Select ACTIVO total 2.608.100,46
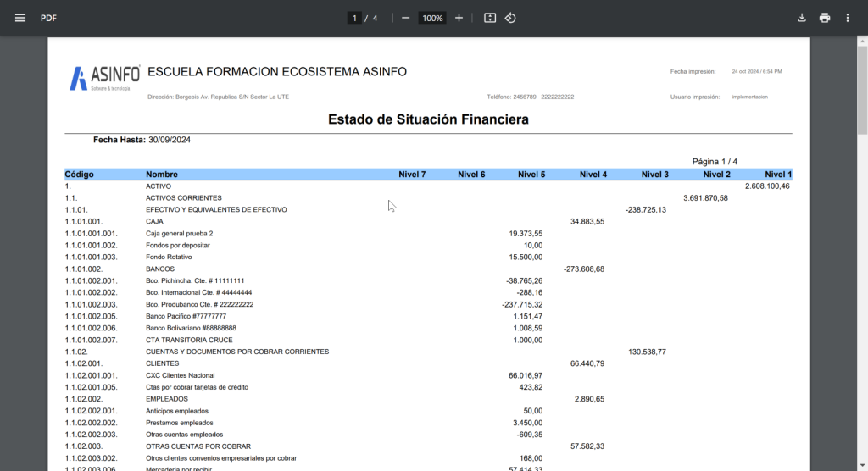 (x=767, y=186)
